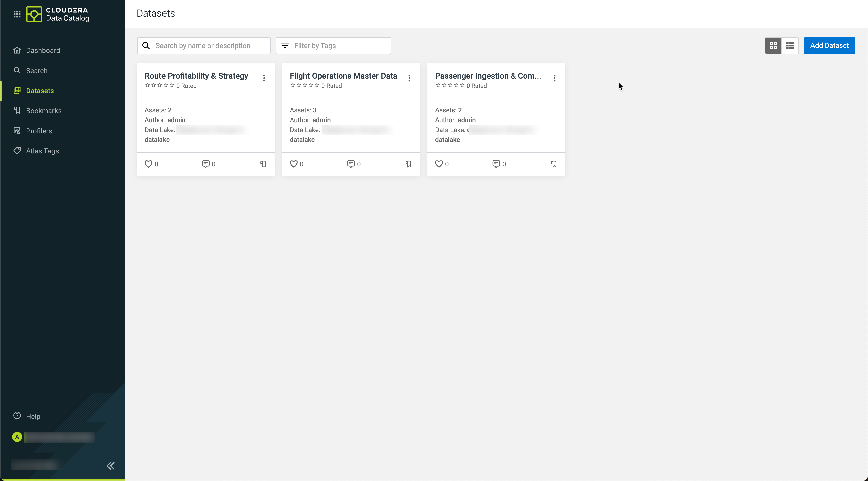Open Flight Operations Master Data kebab menu
This screenshot has height=481, width=868.
(x=409, y=78)
